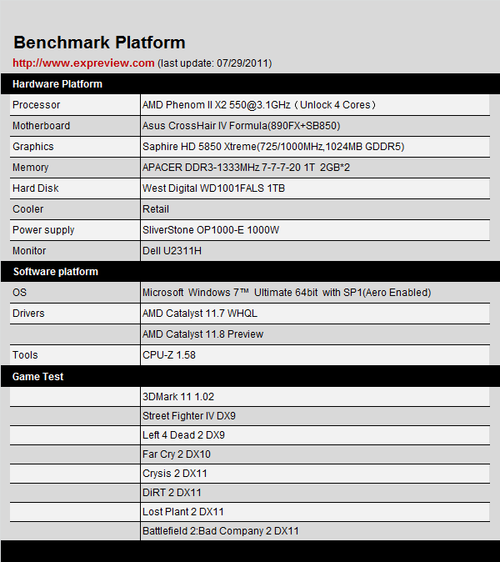Screen dimensions: 500x562
Task: Click the Crysis 2 DX11 game entry
Action: click(x=175, y=473)
